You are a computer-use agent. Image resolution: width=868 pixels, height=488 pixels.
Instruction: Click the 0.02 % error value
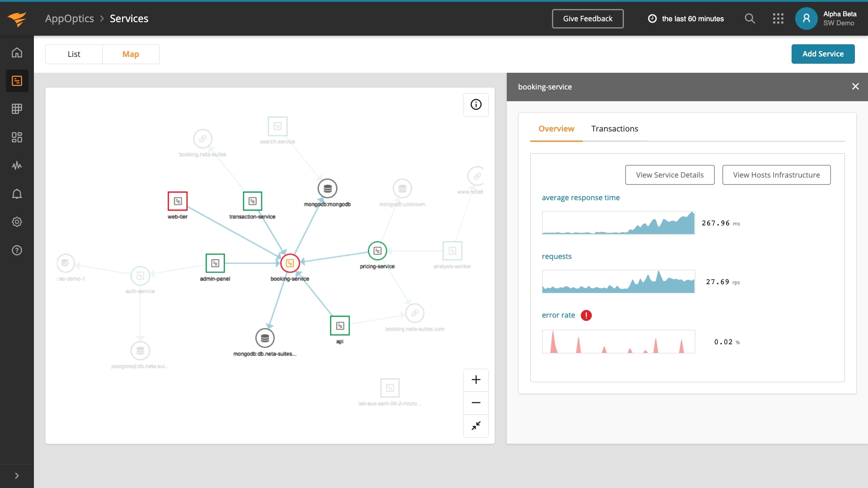point(727,342)
